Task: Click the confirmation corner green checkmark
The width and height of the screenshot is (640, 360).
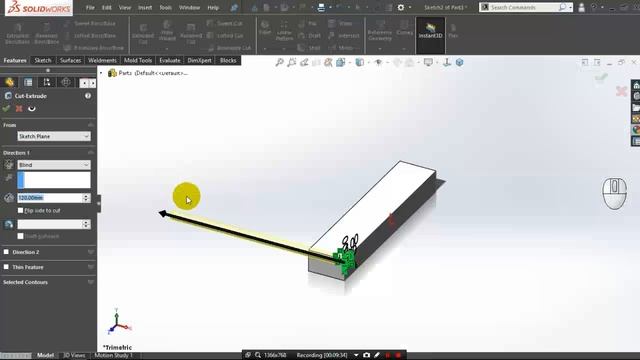Action: coord(601,77)
